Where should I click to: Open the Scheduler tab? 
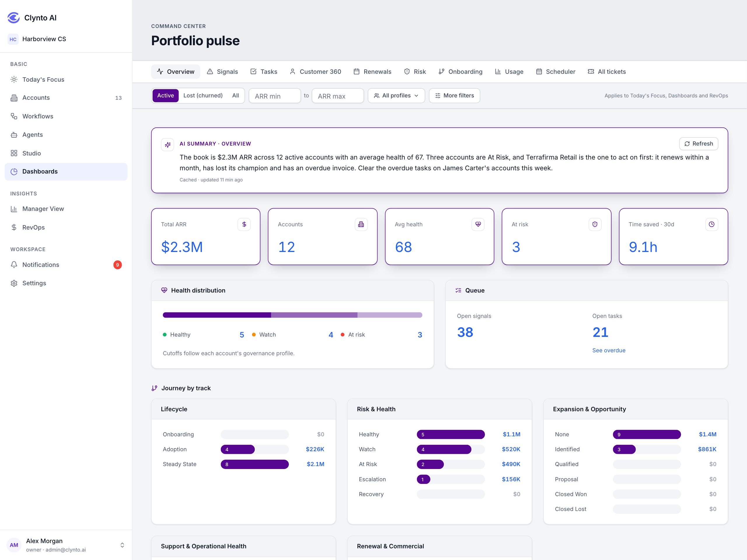click(x=556, y=71)
